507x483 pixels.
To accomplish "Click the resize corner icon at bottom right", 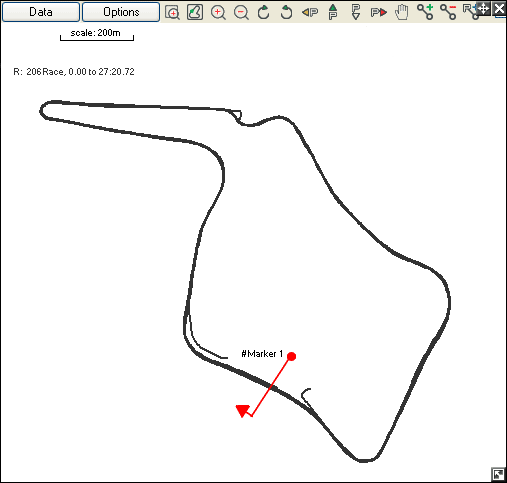I will [x=498, y=474].
